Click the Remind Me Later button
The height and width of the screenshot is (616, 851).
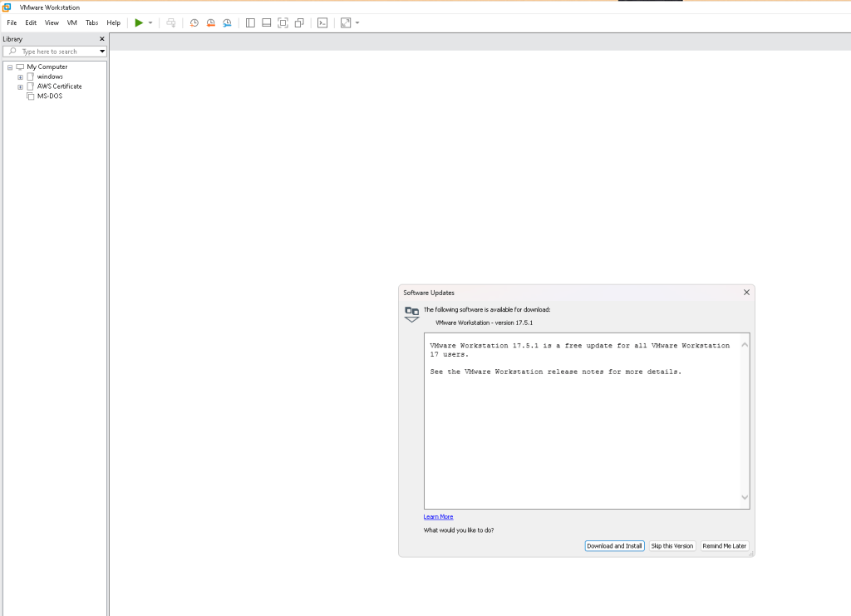pyautogui.click(x=724, y=546)
